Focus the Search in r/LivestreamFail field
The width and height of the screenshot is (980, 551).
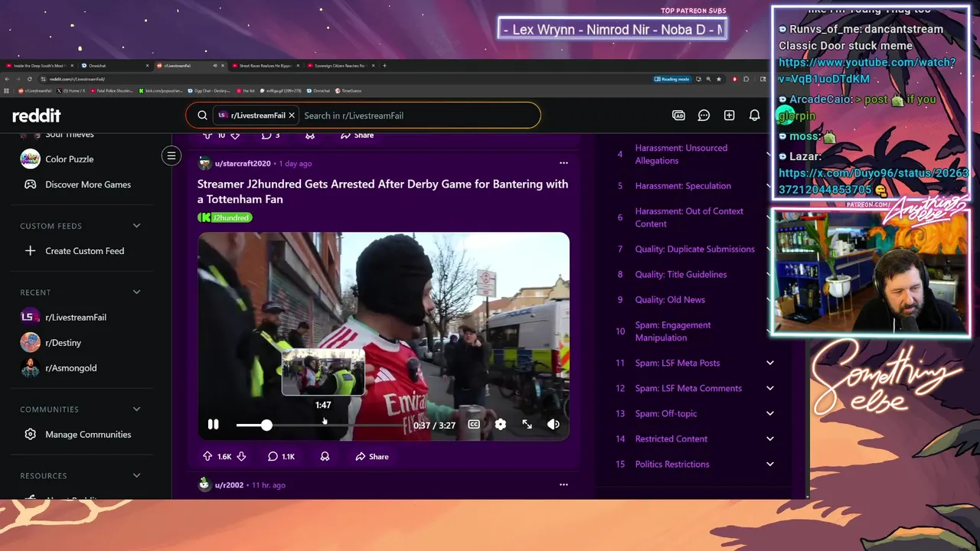pos(417,116)
